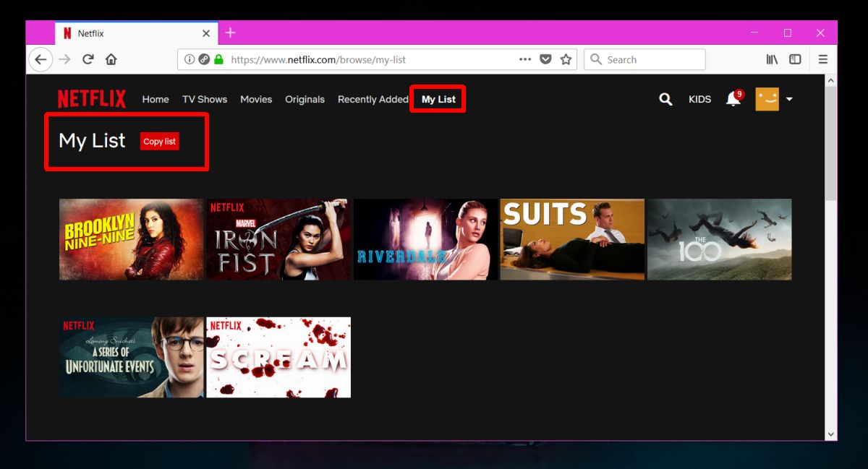Select the Netflix browser tab
The image size is (868, 469).
[136, 33]
